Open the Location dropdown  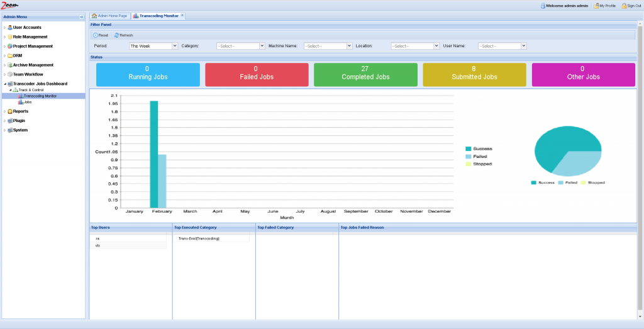click(x=436, y=46)
